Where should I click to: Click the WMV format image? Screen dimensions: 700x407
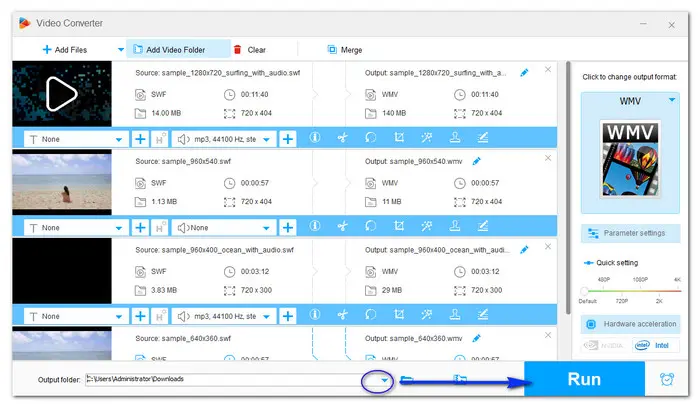(630, 159)
